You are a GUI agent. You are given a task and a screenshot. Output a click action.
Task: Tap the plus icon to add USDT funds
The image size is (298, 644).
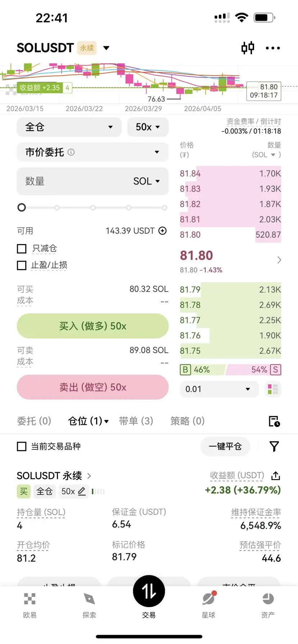[163, 231]
